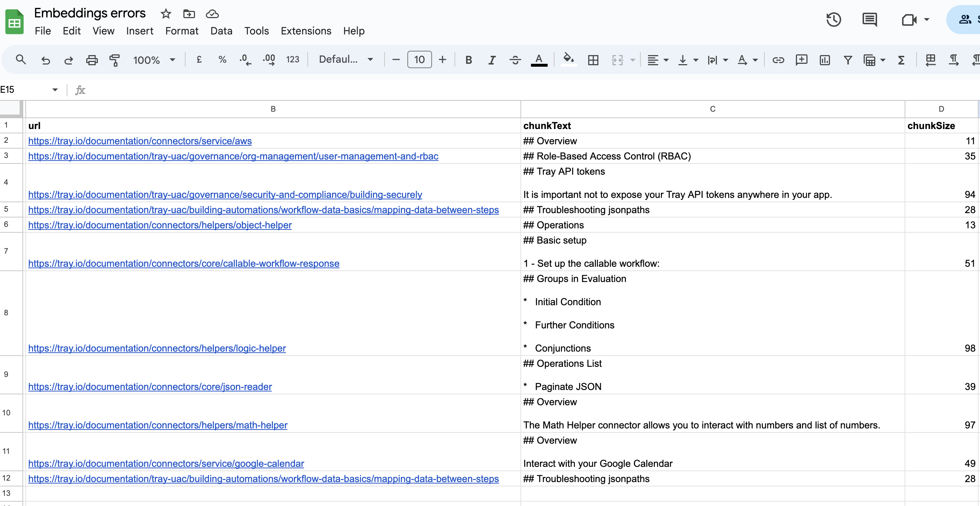Viewport: 980px width, 506px height.
Task: Open the comments history icon
Action: pos(869,20)
